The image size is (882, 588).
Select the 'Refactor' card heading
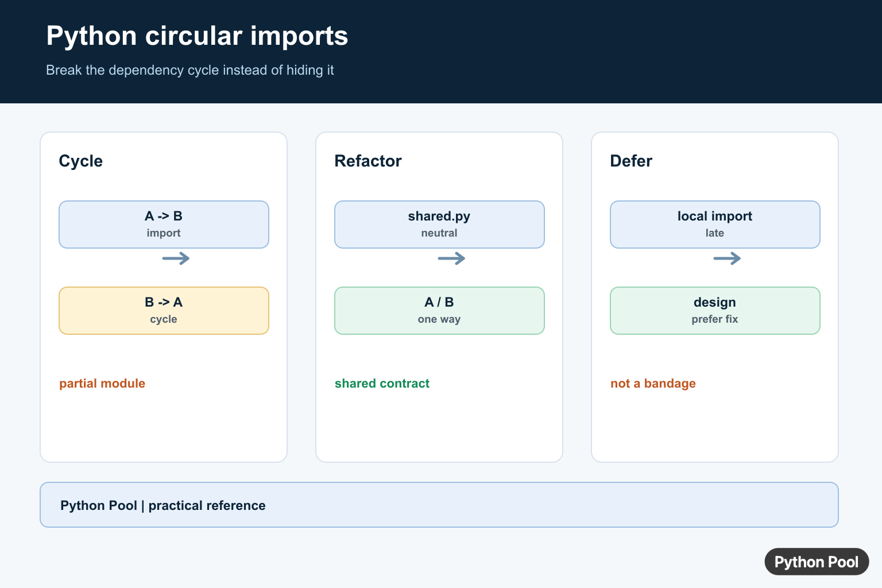368,161
